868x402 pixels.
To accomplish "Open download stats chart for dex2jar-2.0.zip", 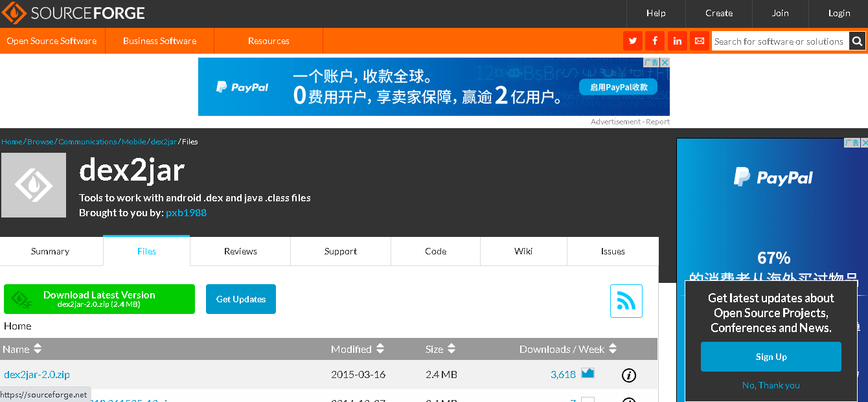I will pyautogui.click(x=588, y=373).
